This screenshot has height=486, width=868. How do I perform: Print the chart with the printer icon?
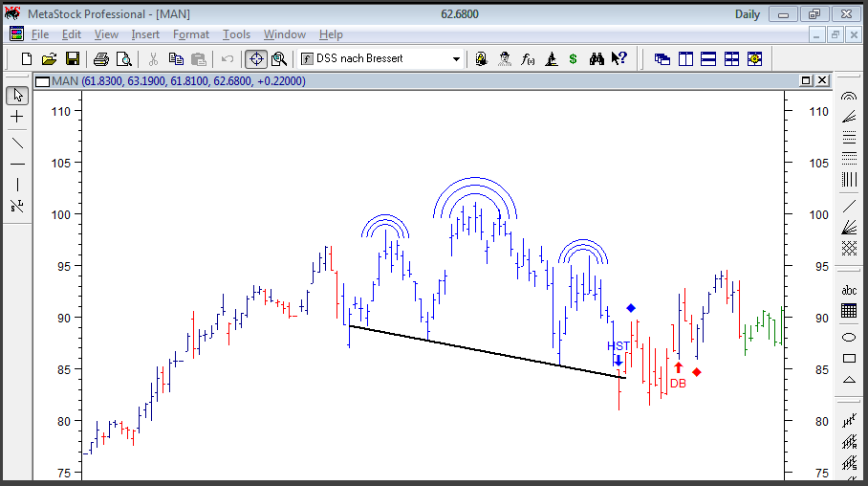pyautogui.click(x=100, y=58)
